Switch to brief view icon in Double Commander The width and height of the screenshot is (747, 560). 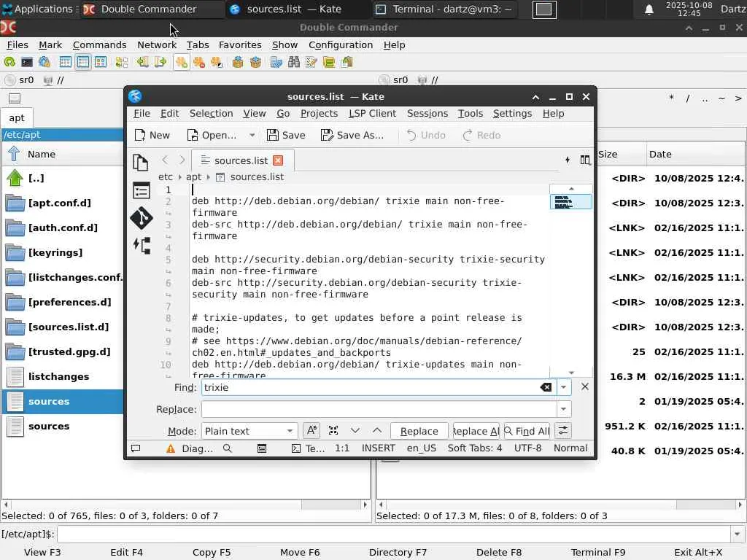point(65,62)
